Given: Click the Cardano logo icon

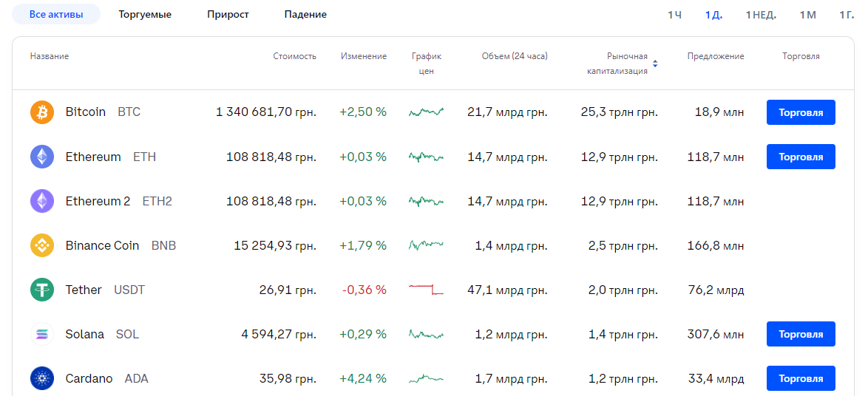Looking at the screenshot, I should click(42, 378).
